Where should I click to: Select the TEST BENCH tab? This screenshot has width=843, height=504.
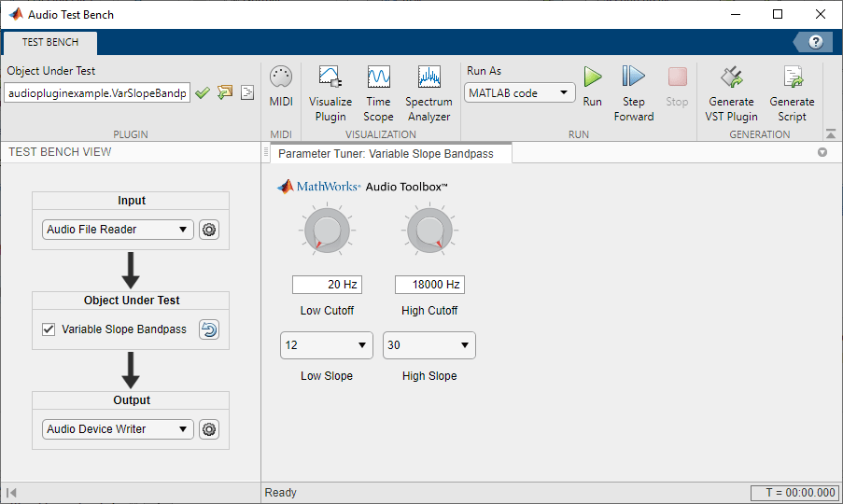(x=50, y=42)
